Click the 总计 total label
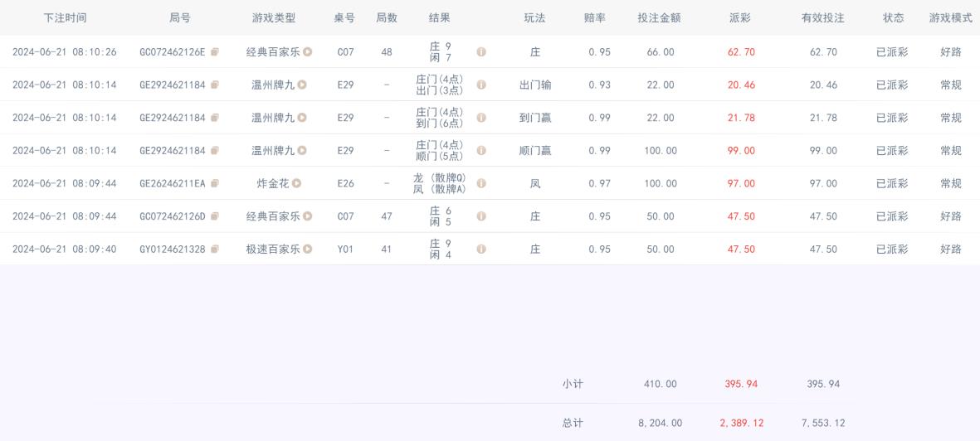 [573, 423]
